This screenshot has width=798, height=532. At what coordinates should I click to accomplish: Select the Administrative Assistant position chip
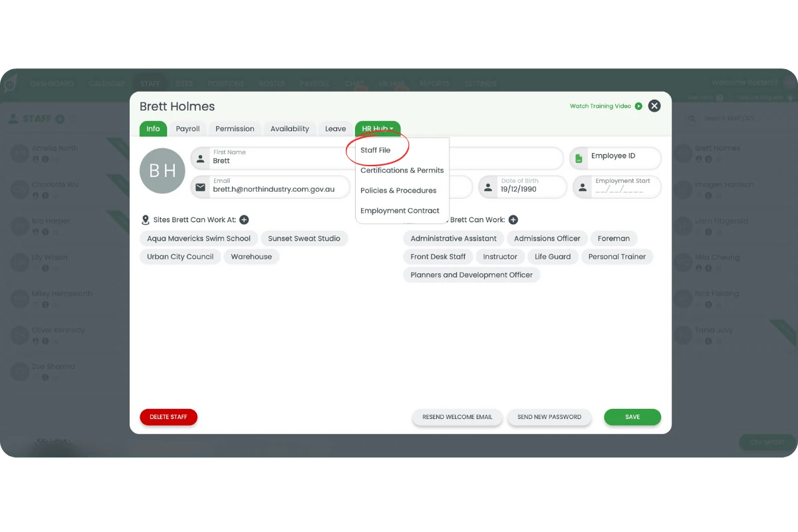coord(454,239)
